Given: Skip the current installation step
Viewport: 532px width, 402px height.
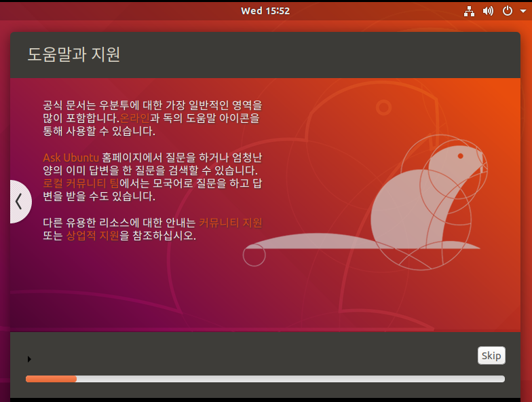Looking at the screenshot, I should point(491,356).
